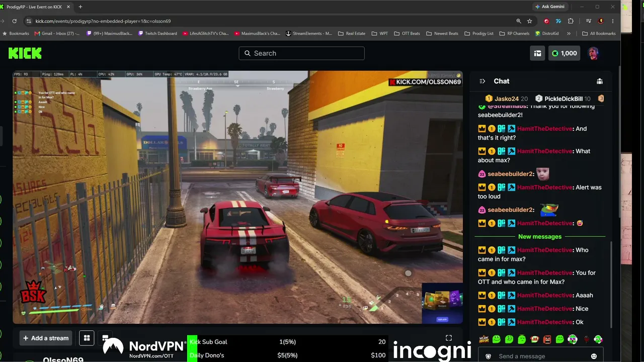
Task: Enter fullscreen using the expand icon
Action: (x=449, y=338)
